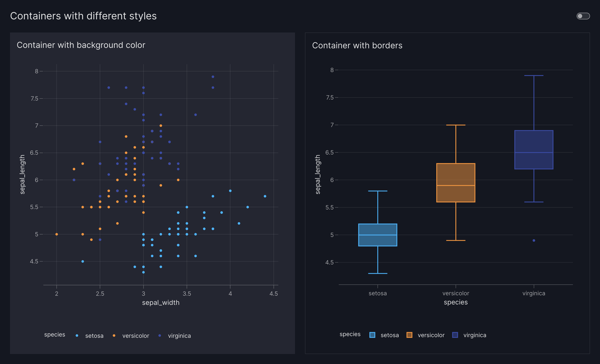The width and height of the screenshot is (600, 364).
Task: Click the virginica outlier point below the whisker
Action: [x=534, y=240]
